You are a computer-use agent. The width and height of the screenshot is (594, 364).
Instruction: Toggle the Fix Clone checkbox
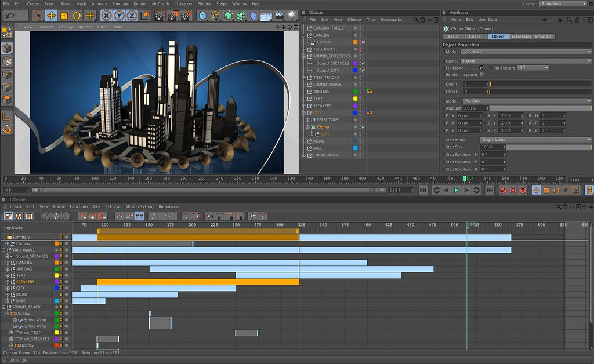click(x=481, y=68)
